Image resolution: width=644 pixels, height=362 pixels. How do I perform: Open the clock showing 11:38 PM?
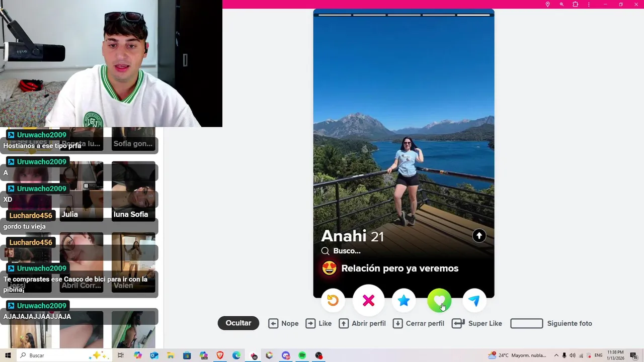(615, 355)
